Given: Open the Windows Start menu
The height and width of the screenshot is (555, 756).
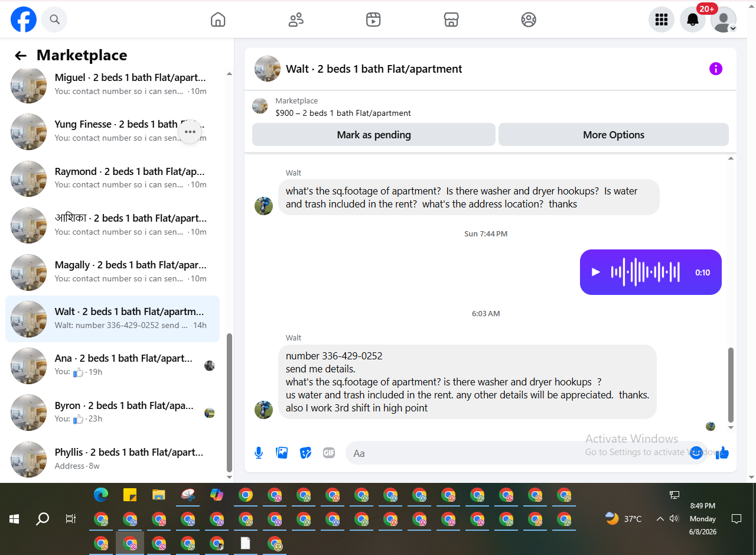Looking at the screenshot, I should point(14,519).
